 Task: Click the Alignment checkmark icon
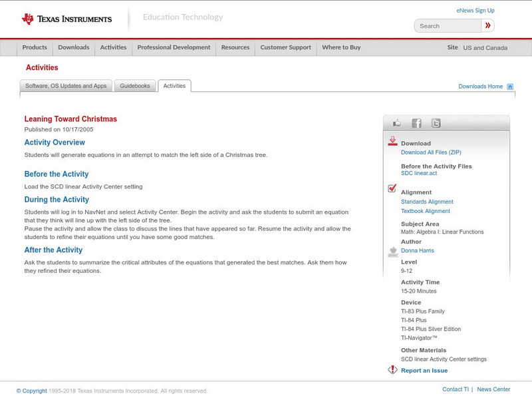392,190
